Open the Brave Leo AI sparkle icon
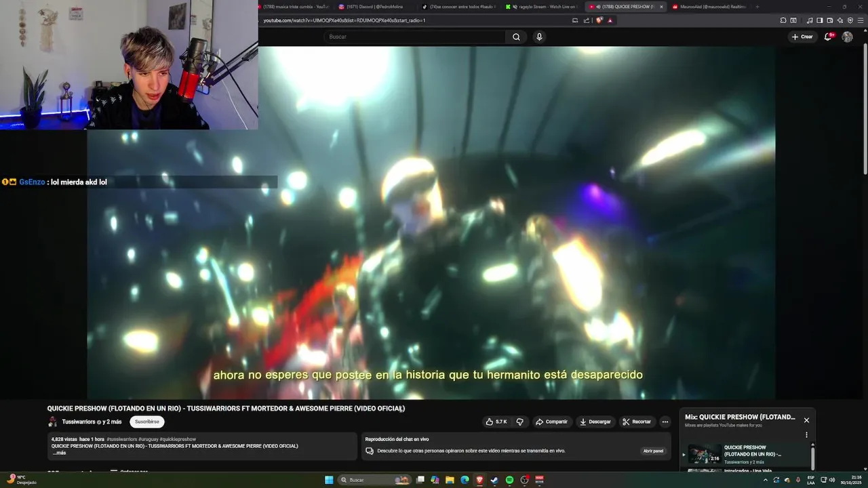Image resolution: width=868 pixels, height=488 pixels. pyautogui.click(x=840, y=20)
